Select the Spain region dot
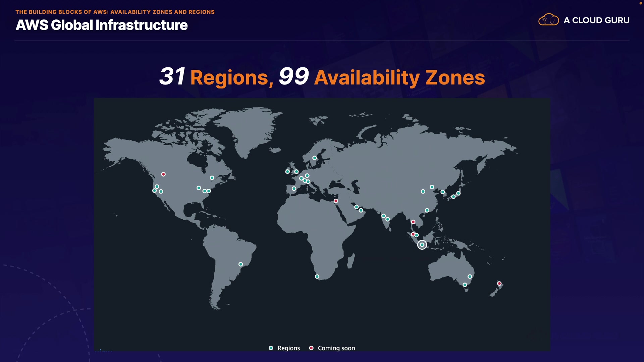This screenshot has height=362, width=644. pos(294,189)
